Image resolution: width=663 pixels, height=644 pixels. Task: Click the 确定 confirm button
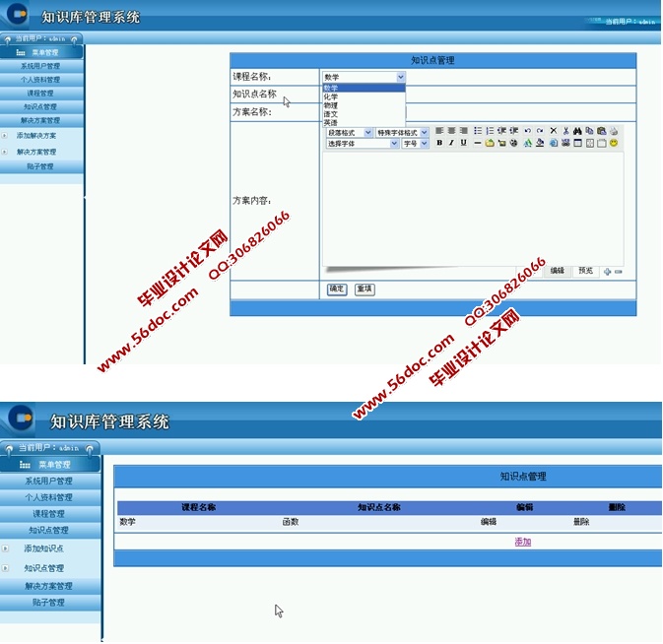(x=337, y=290)
